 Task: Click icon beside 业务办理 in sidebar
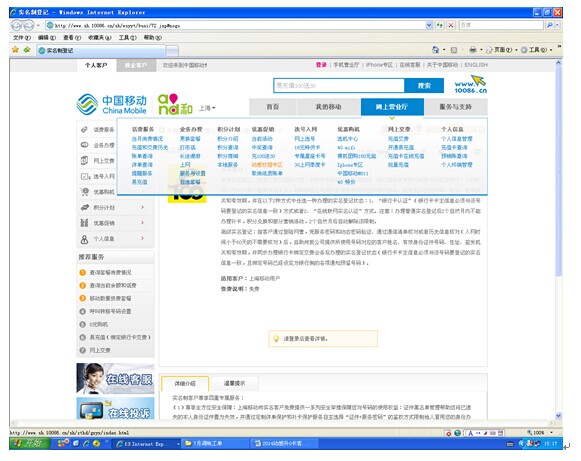(x=84, y=145)
